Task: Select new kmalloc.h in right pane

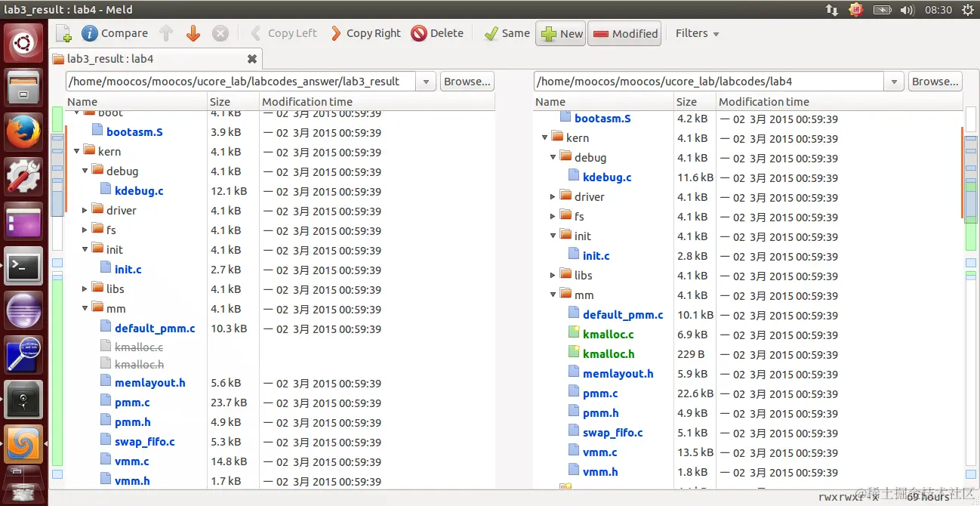Action: coord(609,354)
